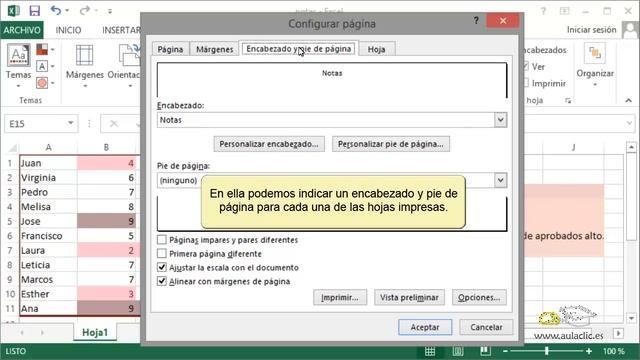This screenshot has width=640, height=360.
Task: Close the Configurar página dialog
Action: pos(503,20)
